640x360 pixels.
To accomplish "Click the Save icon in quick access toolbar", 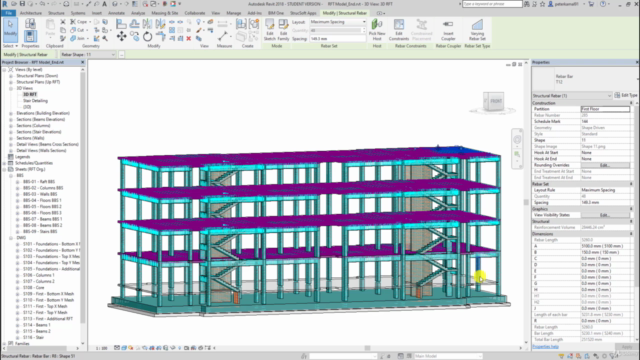I will pos(22,4).
